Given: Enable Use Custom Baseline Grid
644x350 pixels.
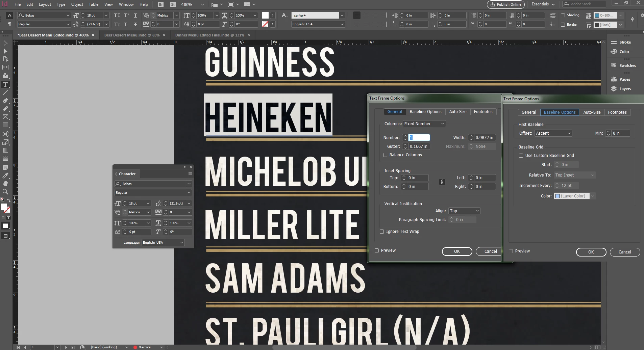Looking at the screenshot, I should coord(521,156).
